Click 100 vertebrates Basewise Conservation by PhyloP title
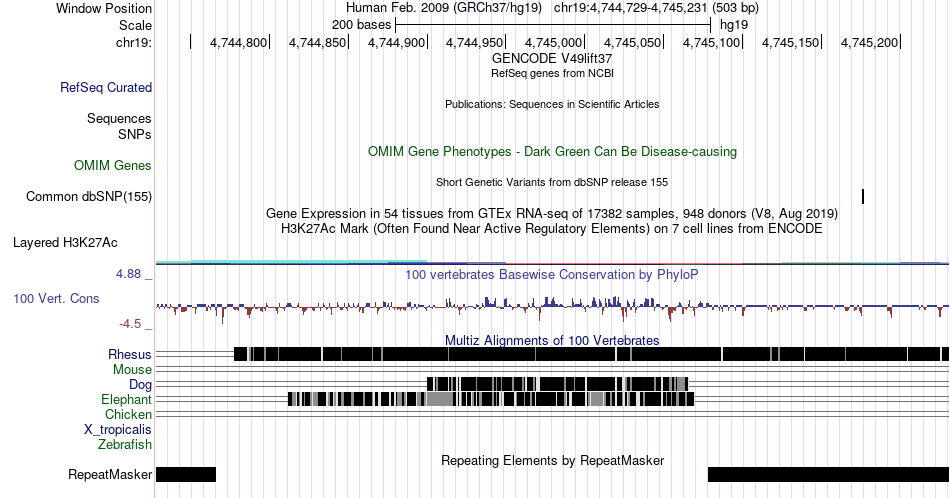Viewport: 950px width, 498px height. click(552, 274)
